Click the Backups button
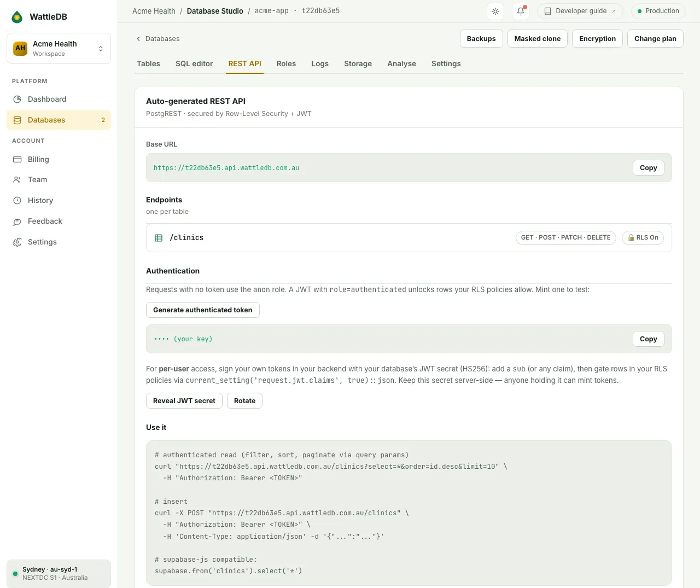Viewport: 700px width, 588px height. tap(481, 39)
